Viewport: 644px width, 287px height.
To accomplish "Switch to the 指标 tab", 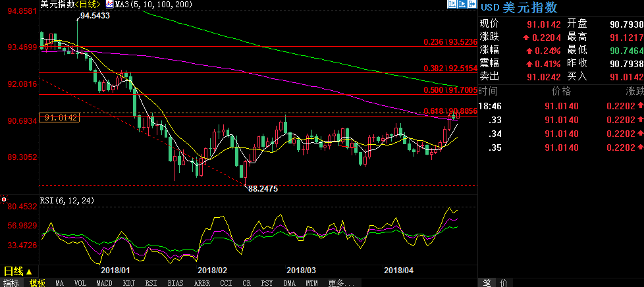I will coord(11,282).
